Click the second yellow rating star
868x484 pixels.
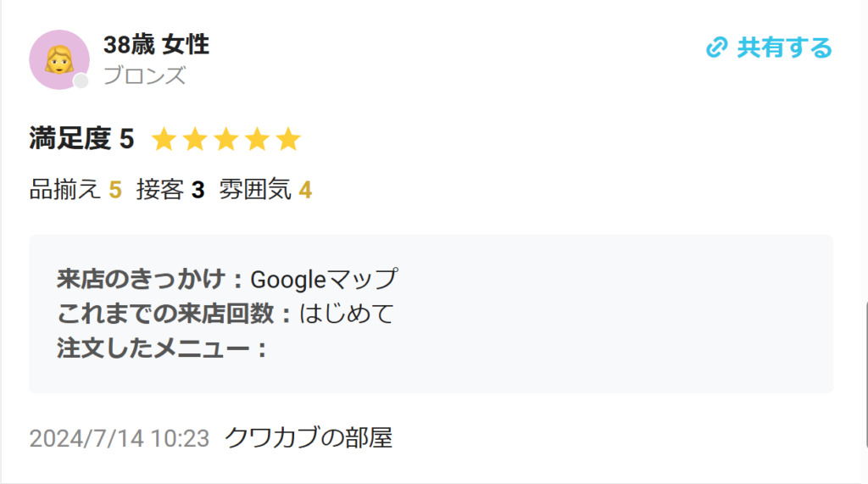(x=196, y=139)
